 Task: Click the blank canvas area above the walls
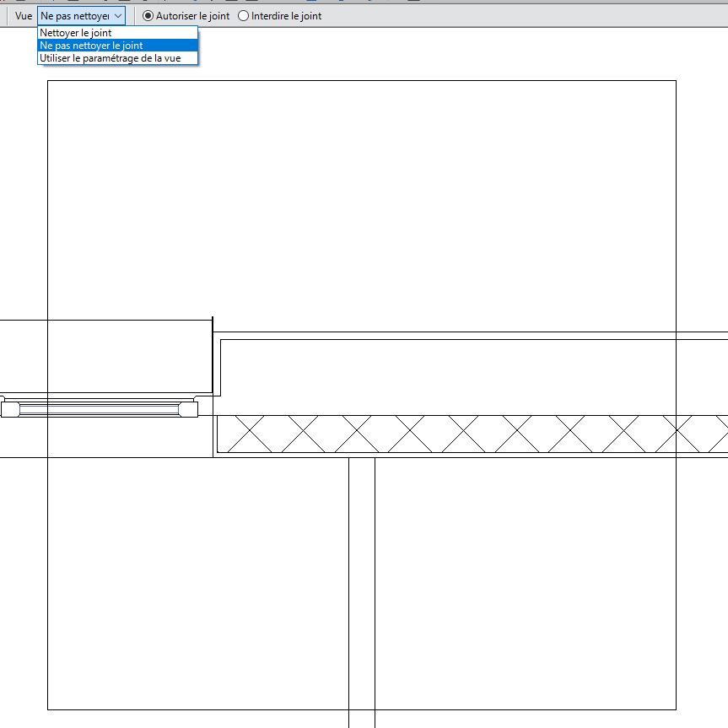coord(361,202)
